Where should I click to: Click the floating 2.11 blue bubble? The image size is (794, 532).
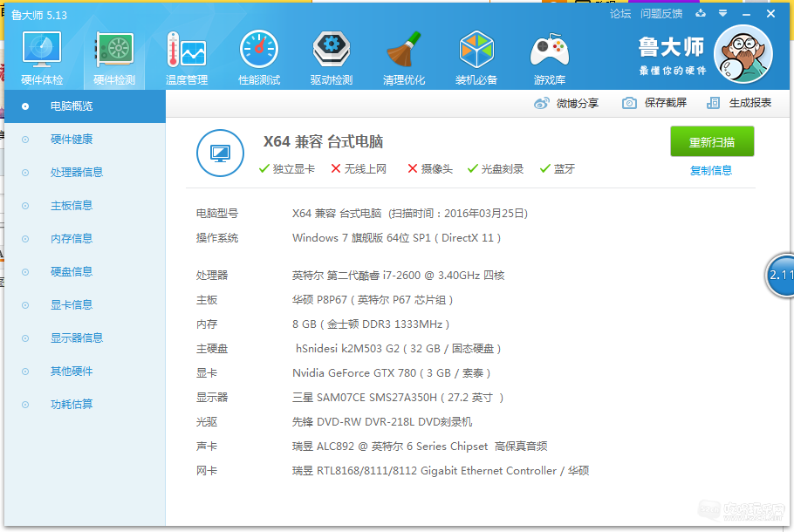click(780, 276)
